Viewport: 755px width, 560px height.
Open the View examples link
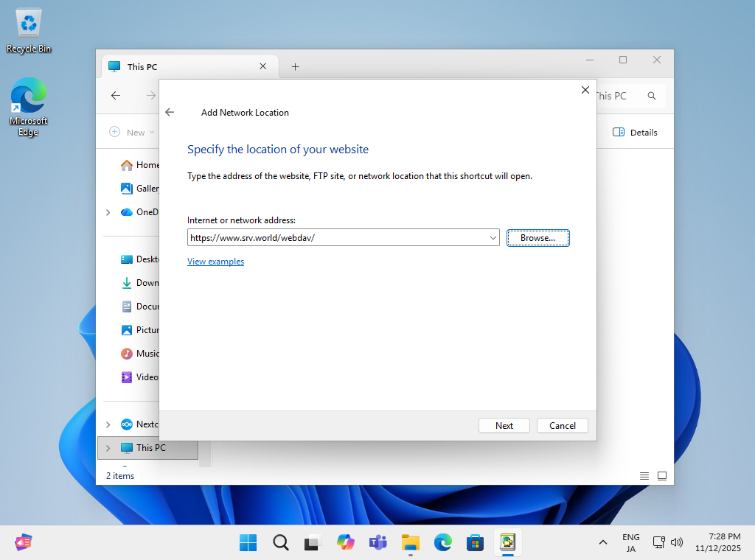tap(215, 262)
